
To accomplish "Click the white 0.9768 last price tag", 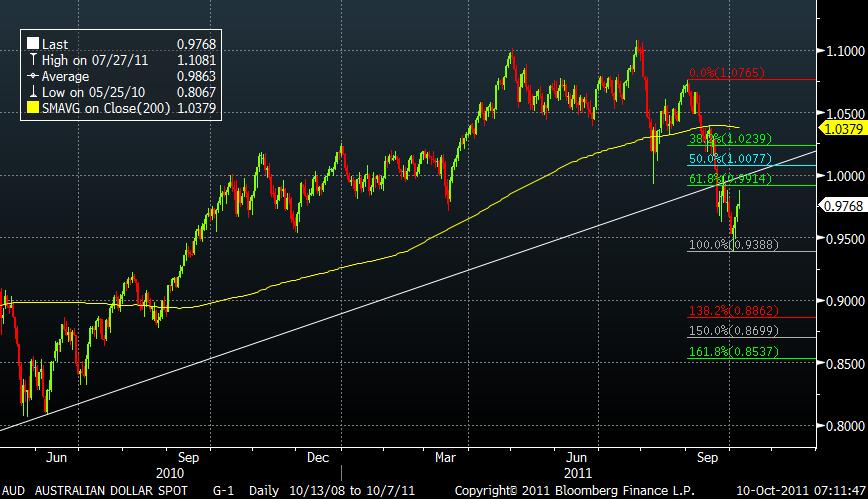I will tap(842, 205).
